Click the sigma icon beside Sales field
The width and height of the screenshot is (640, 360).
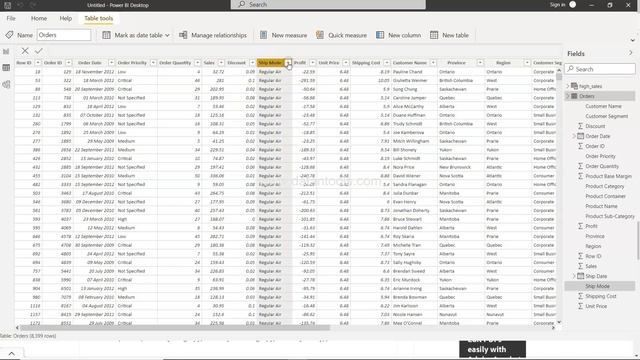tap(580, 266)
